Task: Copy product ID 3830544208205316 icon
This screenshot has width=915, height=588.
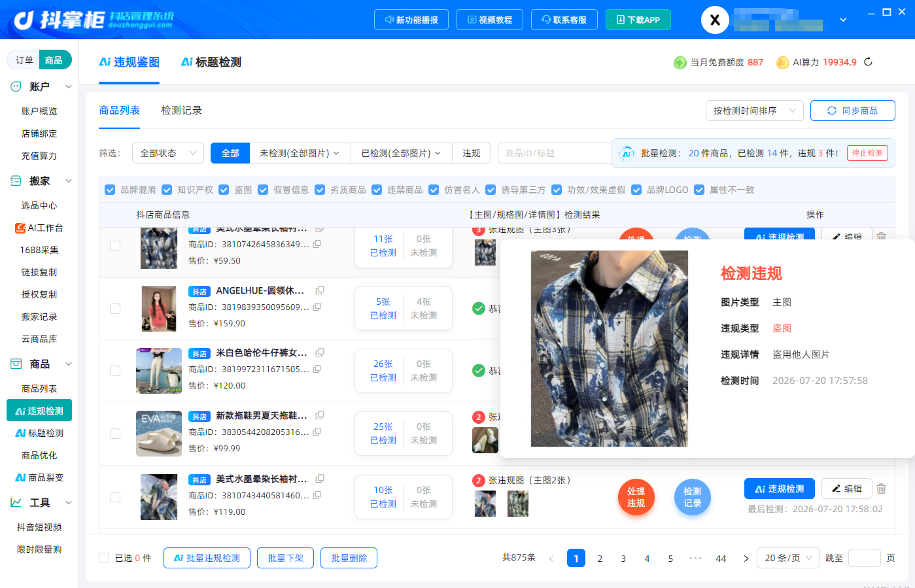Action: click(317, 432)
